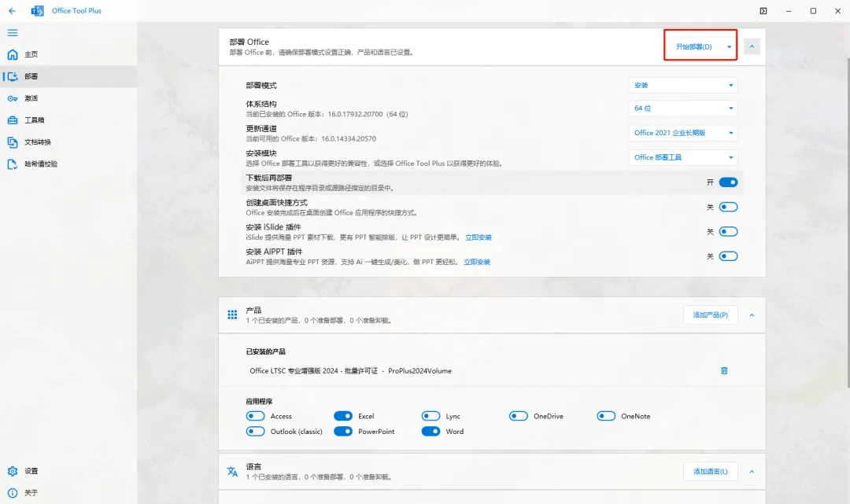Screen dimensions: 850x504
Task: Open 设置 settings in sidebar
Action: point(68,471)
